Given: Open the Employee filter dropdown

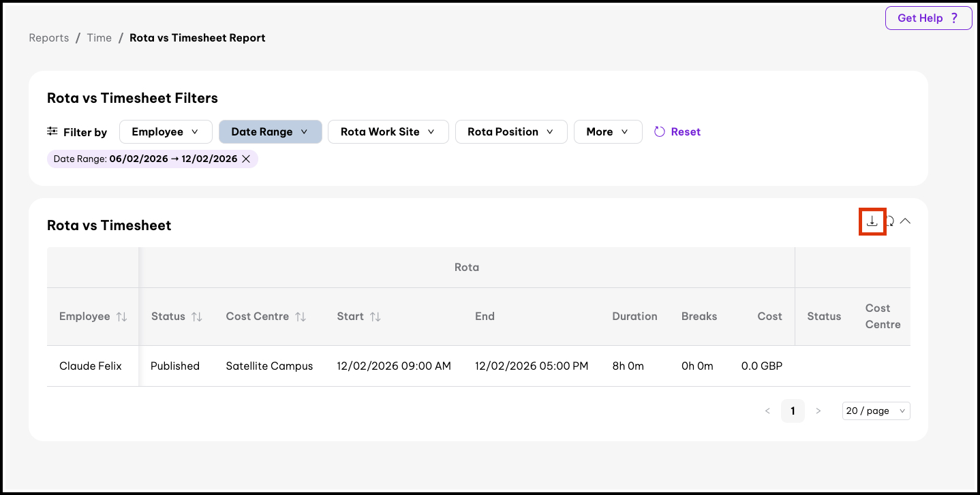Looking at the screenshot, I should click(165, 132).
